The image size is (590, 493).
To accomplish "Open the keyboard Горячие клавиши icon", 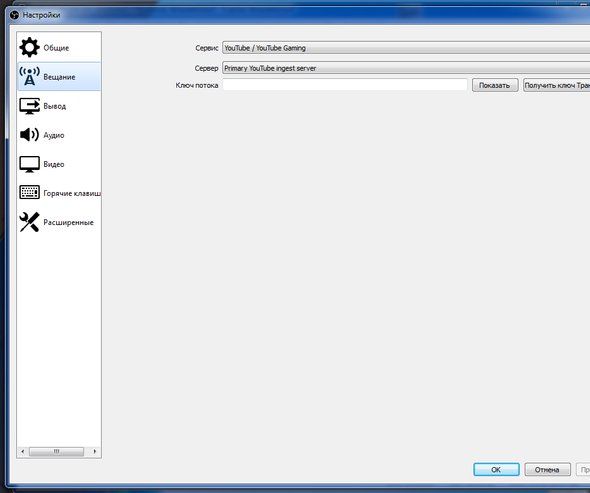I will 29,192.
